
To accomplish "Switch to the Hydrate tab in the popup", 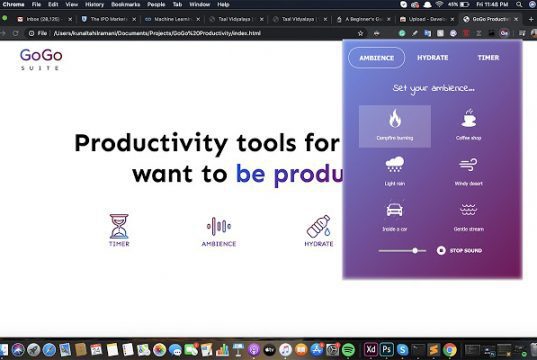I will (x=433, y=58).
